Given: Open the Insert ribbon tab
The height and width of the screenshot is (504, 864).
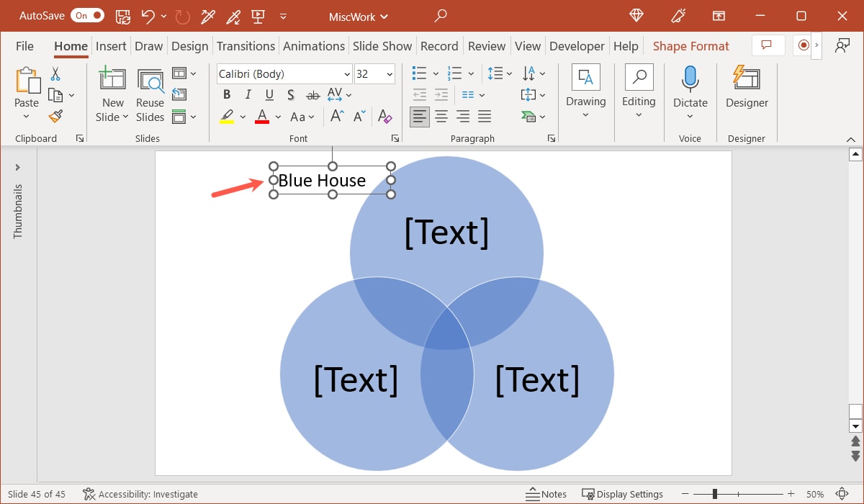Looking at the screenshot, I should point(111,45).
